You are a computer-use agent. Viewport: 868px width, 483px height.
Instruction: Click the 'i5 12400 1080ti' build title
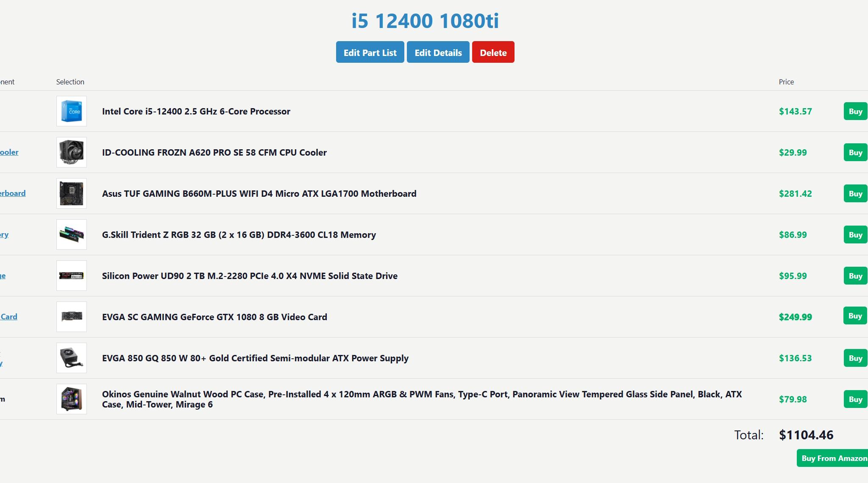425,20
